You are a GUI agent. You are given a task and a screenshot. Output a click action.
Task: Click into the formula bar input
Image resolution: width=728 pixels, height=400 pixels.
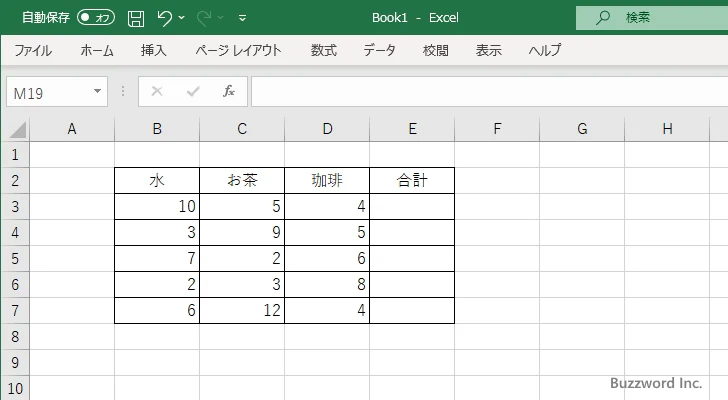click(490, 92)
